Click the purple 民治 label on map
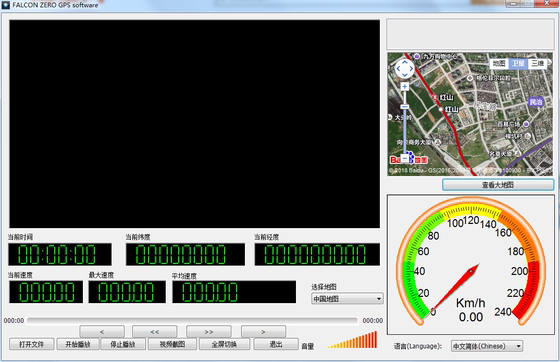Viewport: 560px width, 362px height. pyautogui.click(x=536, y=102)
